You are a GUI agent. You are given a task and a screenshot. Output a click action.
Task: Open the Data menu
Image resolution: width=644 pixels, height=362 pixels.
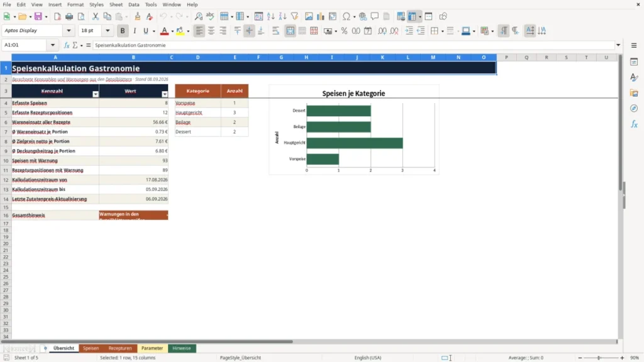point(134,4)
